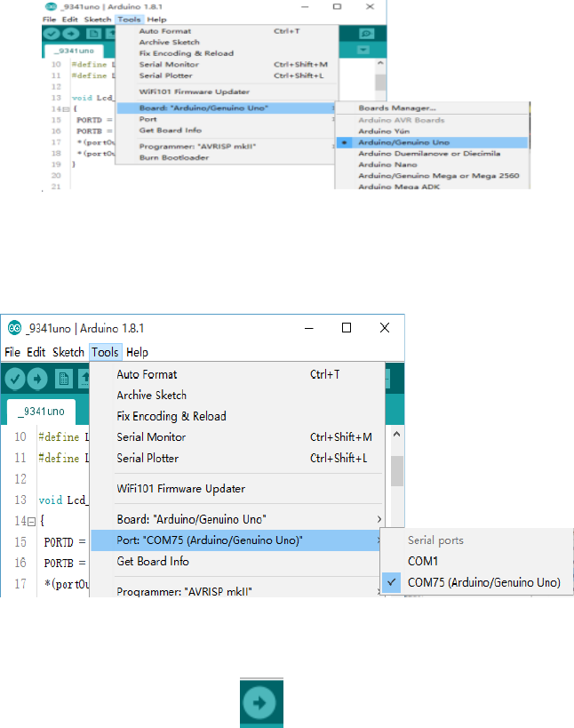Screen dimensions: 574x728
Task: Click the standalone Upload arrow icon below both windows
Action: pos(261,702)
